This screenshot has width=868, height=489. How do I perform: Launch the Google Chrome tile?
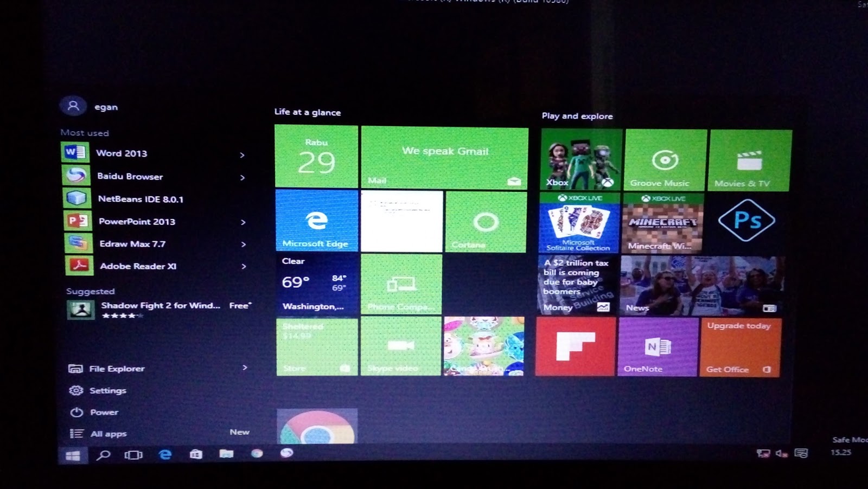pyautogui.click(x=317, y=426)
